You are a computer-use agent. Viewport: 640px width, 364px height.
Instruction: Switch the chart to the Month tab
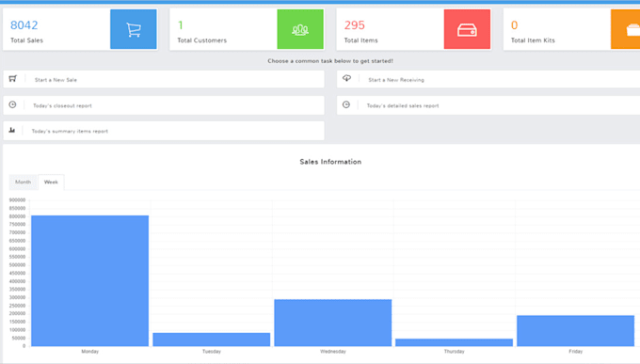tap(23, 182)
